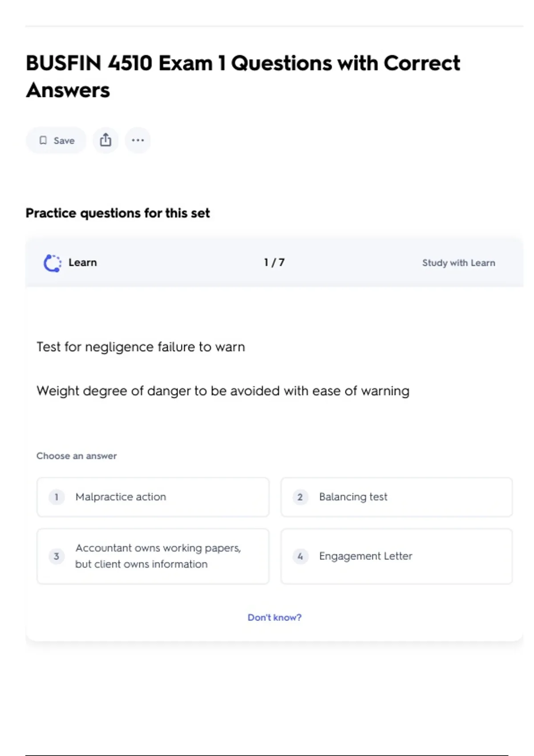The width and height of the screenshot is (534, 756).
Task: Open the Study with Learn link
Action: (x=458, y=263)
